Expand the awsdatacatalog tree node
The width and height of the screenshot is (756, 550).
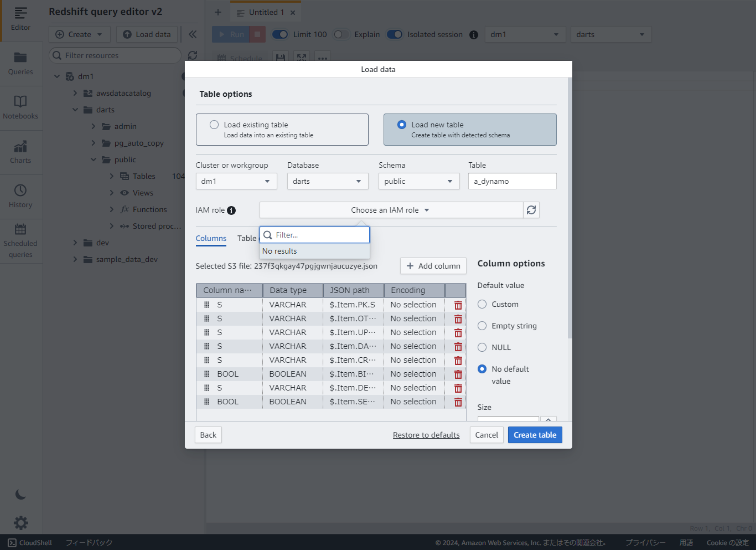coord(75,93)
